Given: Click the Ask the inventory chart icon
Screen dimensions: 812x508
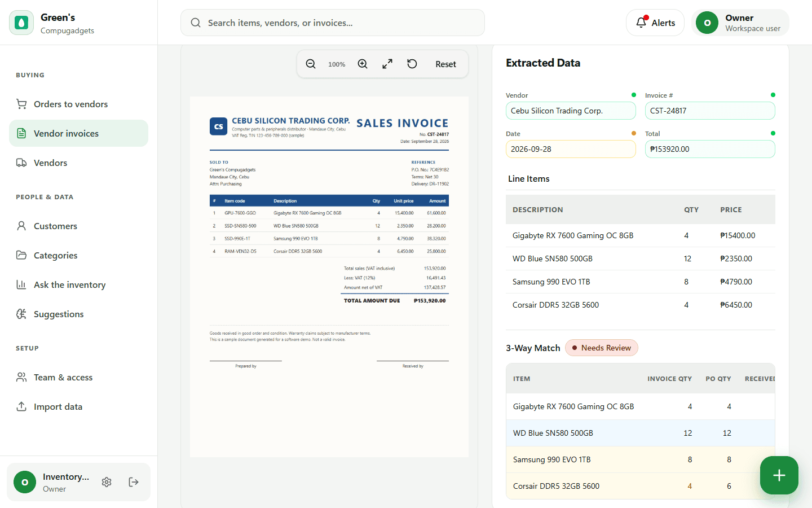Looking at the screenshot, I should click(21, 284).
